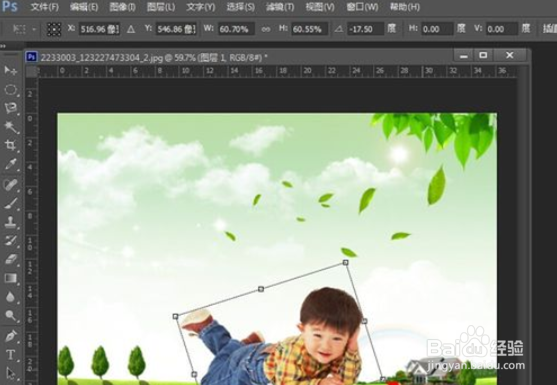
Task: Open the 文件(F) menu
Action: click(x=44, y=7)
